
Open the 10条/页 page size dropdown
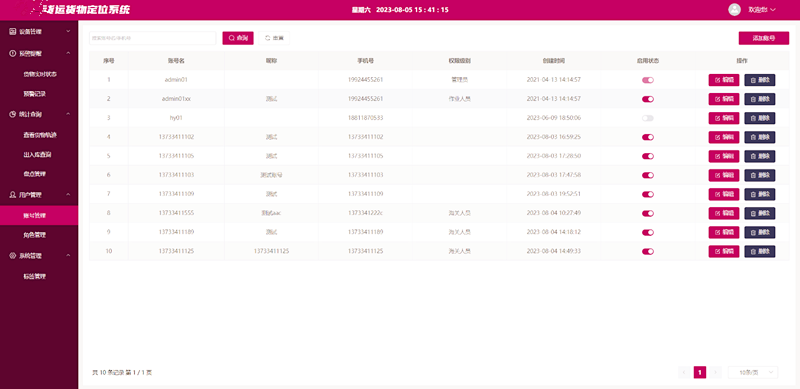(x=753, y=373)
